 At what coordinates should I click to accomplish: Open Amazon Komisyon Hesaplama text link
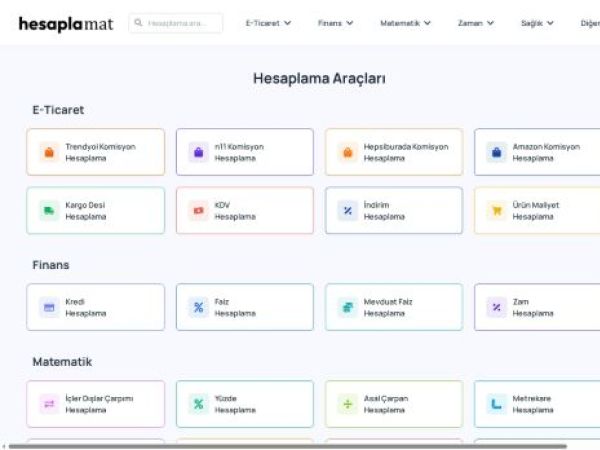pyautogui.click(x=546, y=152)
